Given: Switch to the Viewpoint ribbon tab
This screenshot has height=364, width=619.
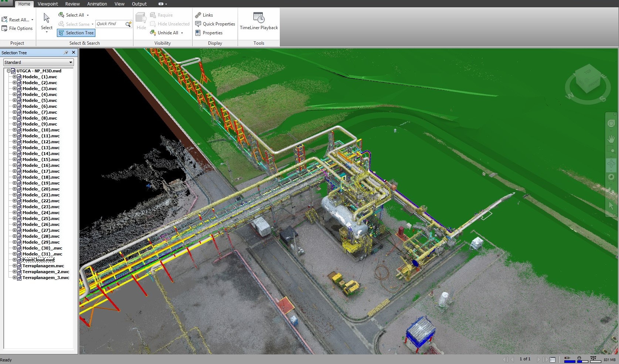Looking at the screenshot, I should point(48,4).
